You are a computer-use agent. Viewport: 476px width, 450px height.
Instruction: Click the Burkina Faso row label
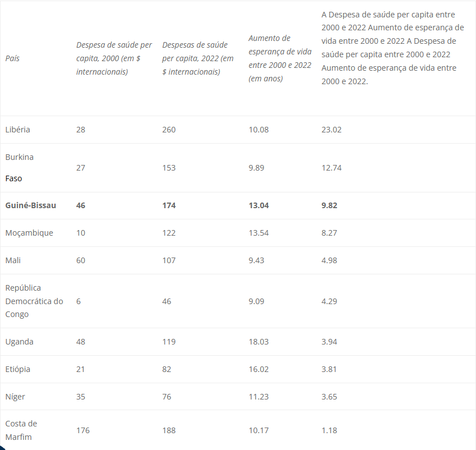[x=20, y=168]
